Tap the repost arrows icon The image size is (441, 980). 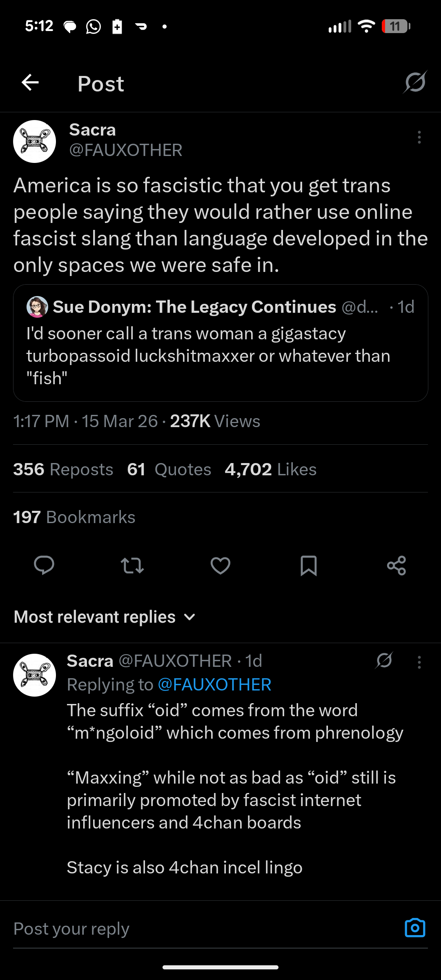[132, 566]
